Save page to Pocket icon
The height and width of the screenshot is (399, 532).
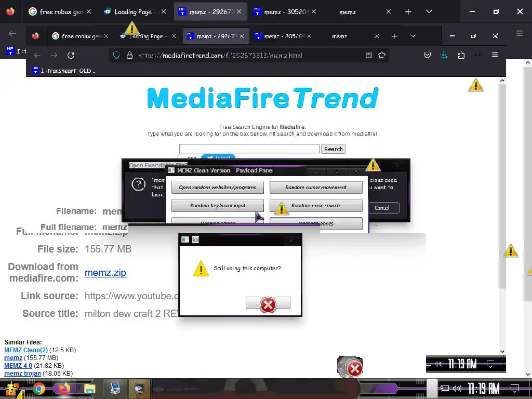(x=428, y=55)
